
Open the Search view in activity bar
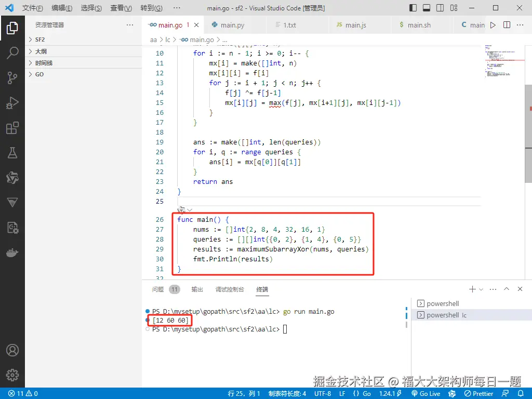[12, 53]
